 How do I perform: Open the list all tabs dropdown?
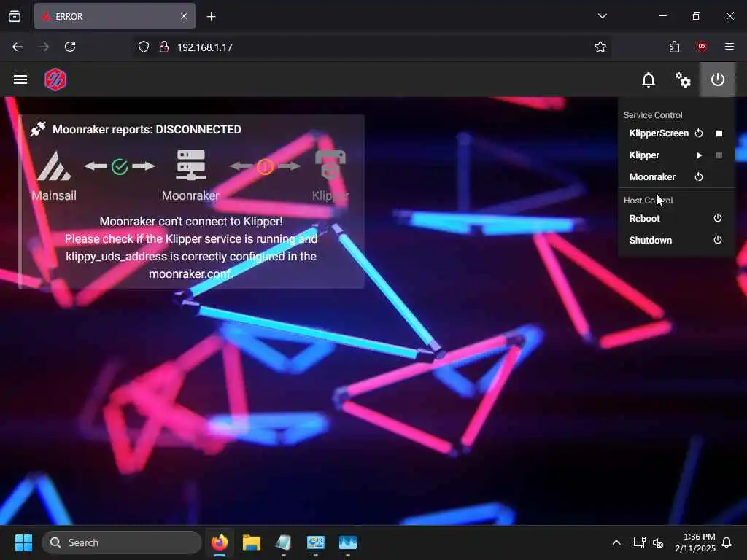[x=602, y=16]
